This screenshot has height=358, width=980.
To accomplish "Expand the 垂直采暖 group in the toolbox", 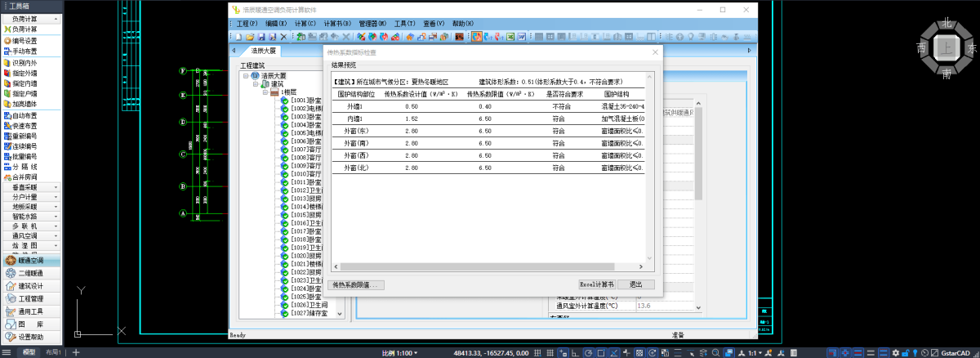I will (31, 187).
